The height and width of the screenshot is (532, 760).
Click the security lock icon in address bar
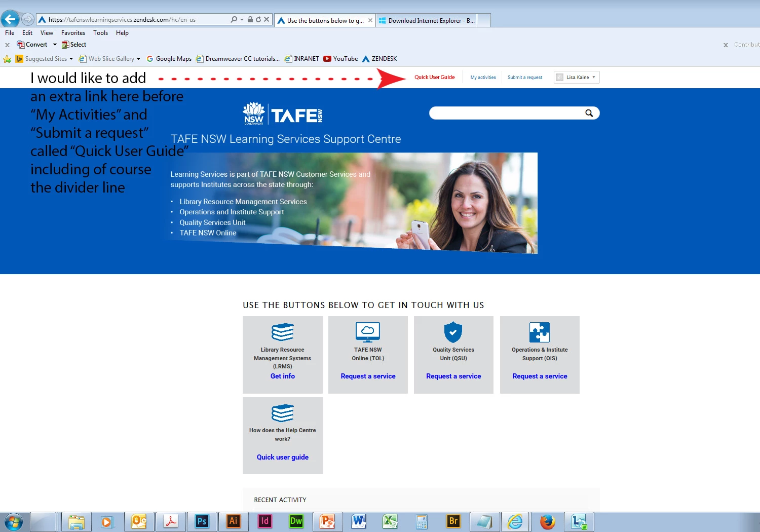click(x=250, y=19)
